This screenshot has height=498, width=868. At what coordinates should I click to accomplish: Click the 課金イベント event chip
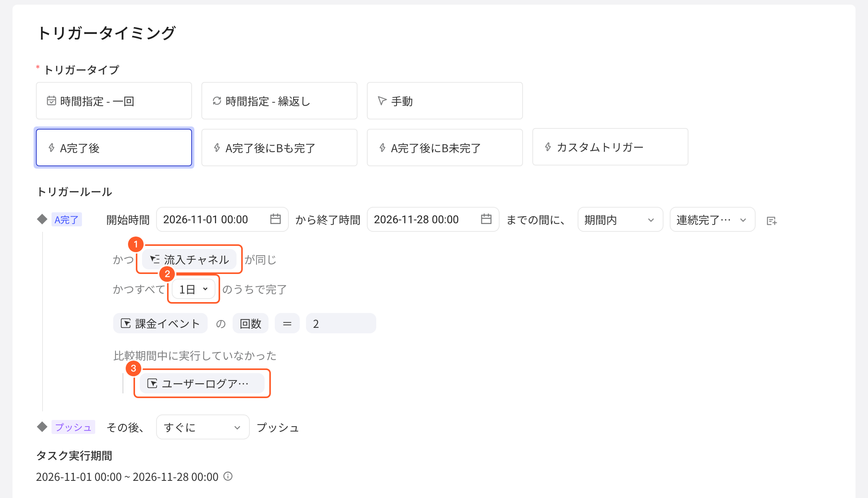point(160,323)
